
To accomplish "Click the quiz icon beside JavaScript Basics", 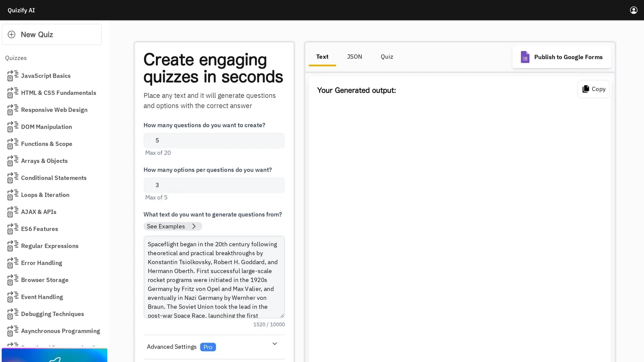I will point(13,76).
